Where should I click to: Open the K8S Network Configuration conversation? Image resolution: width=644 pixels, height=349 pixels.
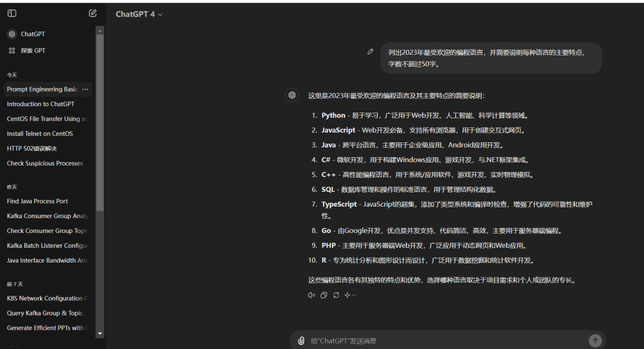(48, 298)
